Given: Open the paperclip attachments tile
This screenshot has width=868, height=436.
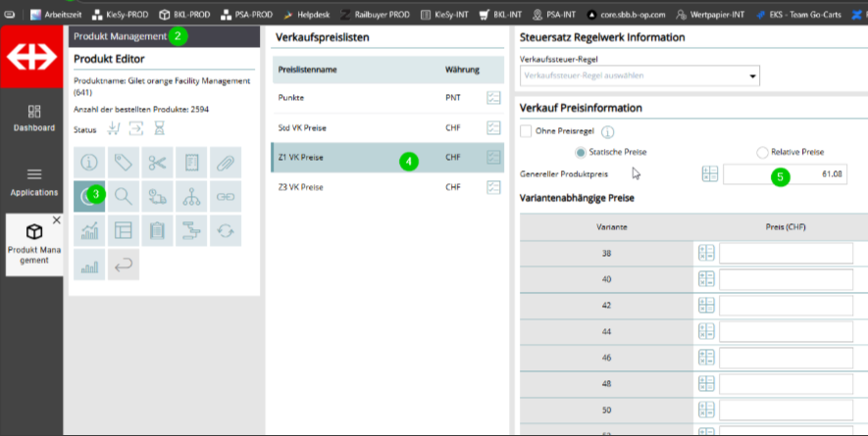Looking at the screenshot, I should tap(225, 163).
